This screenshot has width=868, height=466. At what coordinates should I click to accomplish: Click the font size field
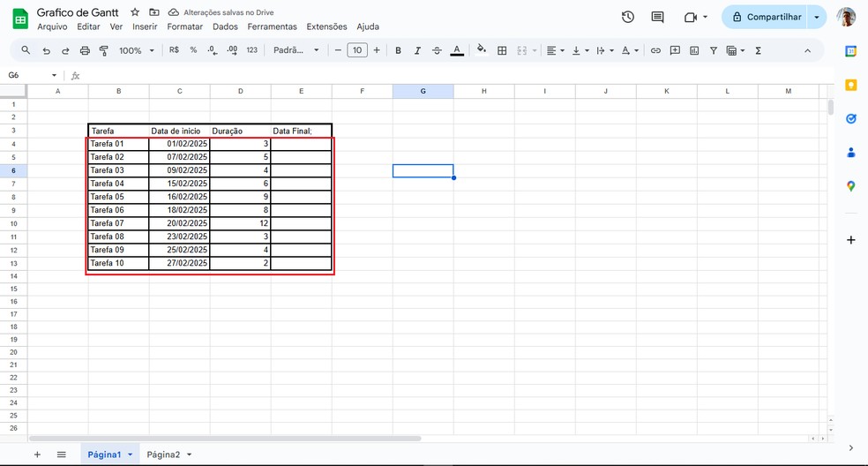tap(357, 50)
